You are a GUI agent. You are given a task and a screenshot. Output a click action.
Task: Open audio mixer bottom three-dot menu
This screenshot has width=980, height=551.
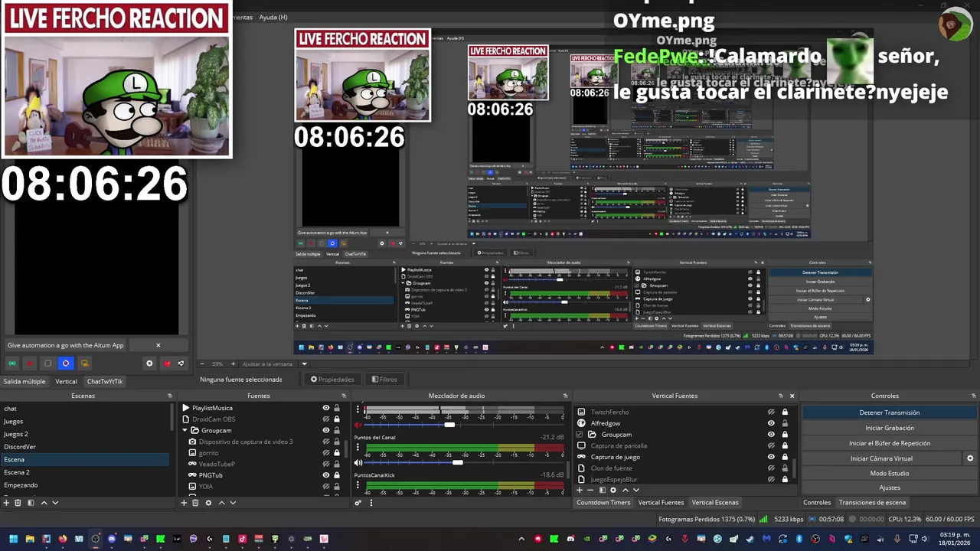[371, 503]
